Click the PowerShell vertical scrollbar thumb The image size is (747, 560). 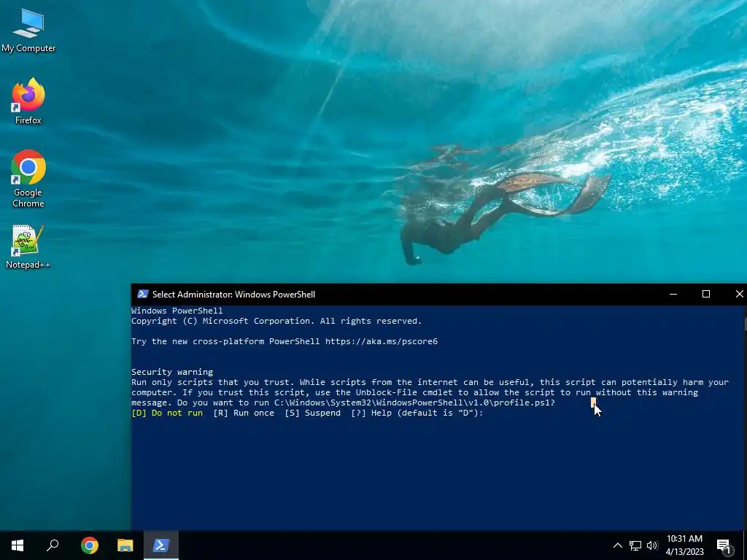coord(745,323)
